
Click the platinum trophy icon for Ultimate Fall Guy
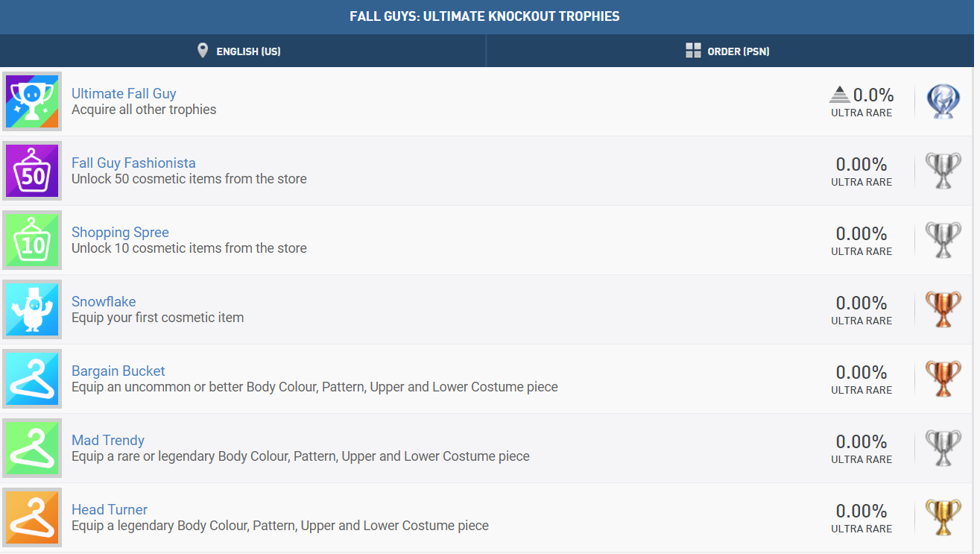[943, 101]
